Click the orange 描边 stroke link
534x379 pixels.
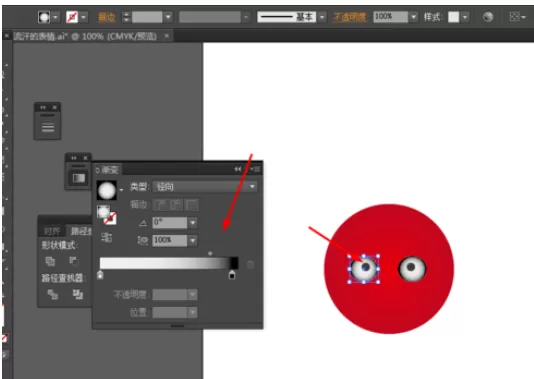click(106, 17)
